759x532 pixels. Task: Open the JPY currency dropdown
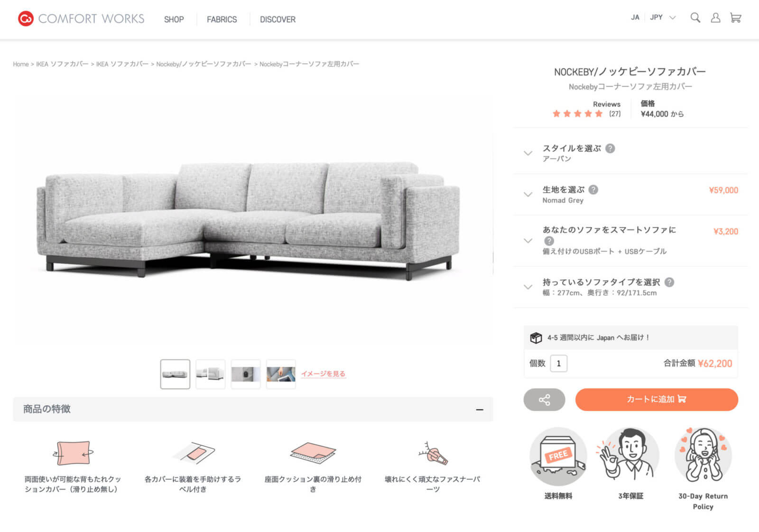tap(663, 18)
